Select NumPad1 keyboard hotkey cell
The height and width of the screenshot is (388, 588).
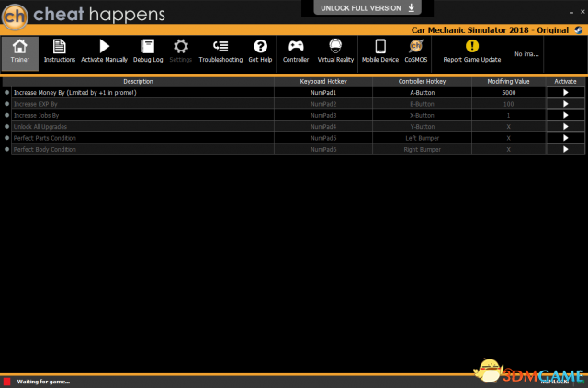click(323, 93)
